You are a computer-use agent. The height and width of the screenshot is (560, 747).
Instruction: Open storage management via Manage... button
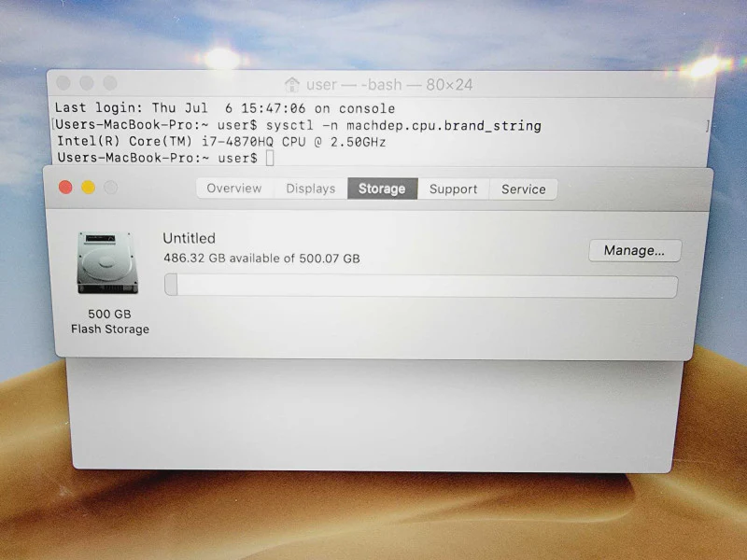(635, 250)
